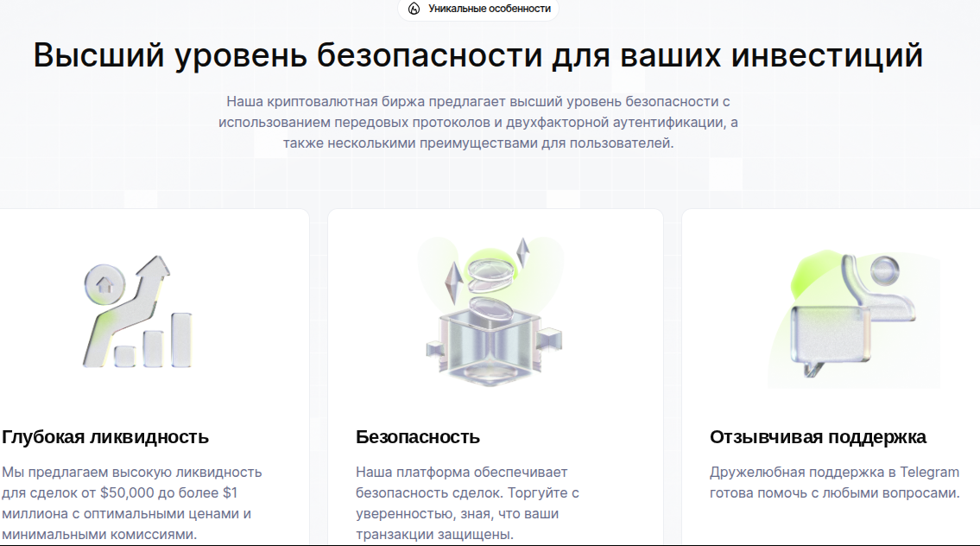Click the text 'Дружелюбная поддержка в Telegram'

coord(834,473)
